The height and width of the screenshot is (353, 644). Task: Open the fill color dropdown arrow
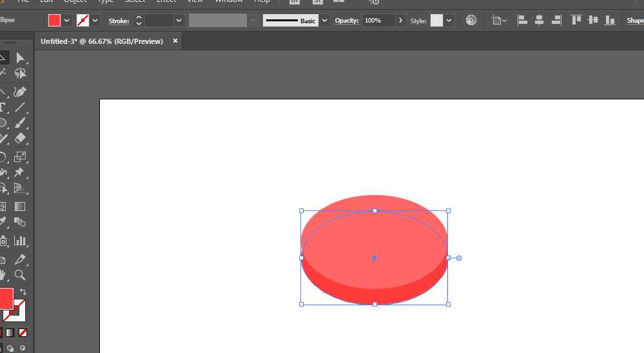(67, 21)
